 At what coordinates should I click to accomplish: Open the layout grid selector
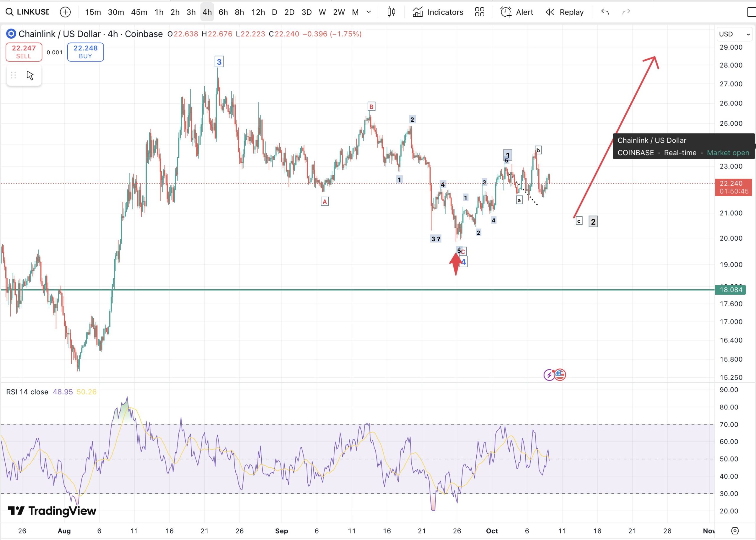[x=479, y=12]
